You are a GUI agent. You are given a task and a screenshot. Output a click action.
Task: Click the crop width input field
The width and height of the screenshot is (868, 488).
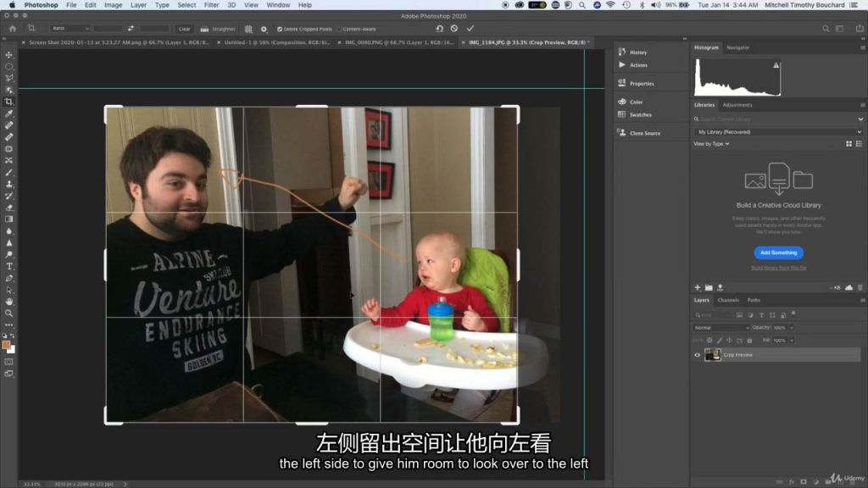click(x=108, y=28)
